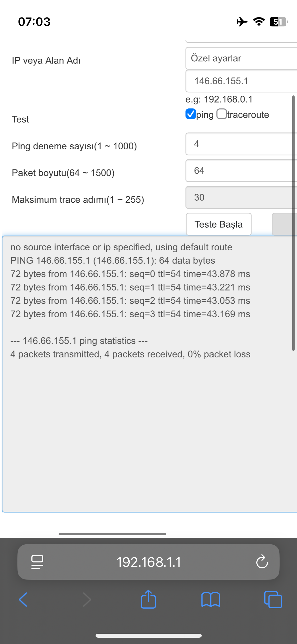Open the Özel ayarlar dropdown
The width and height of the screenshot is (297, 644).
click(241, 58)
